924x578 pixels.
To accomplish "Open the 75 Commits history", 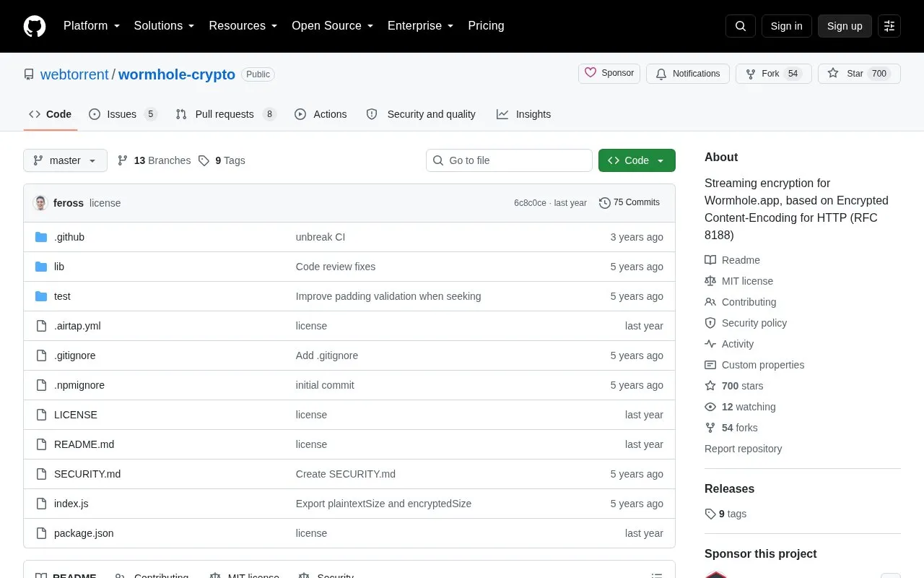I will pyautogui.click(x=629, y=203).
